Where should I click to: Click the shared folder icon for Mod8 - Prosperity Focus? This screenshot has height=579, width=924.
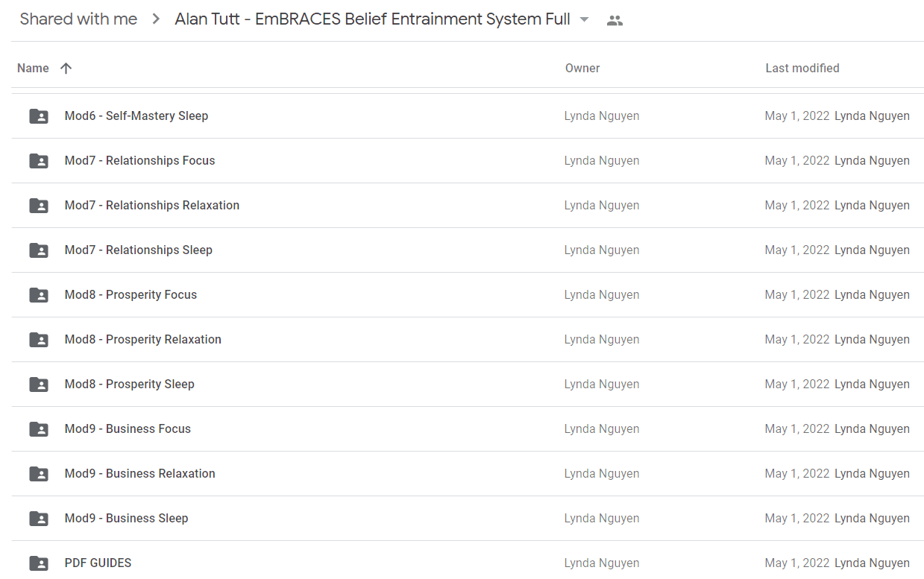click(39, 295)
